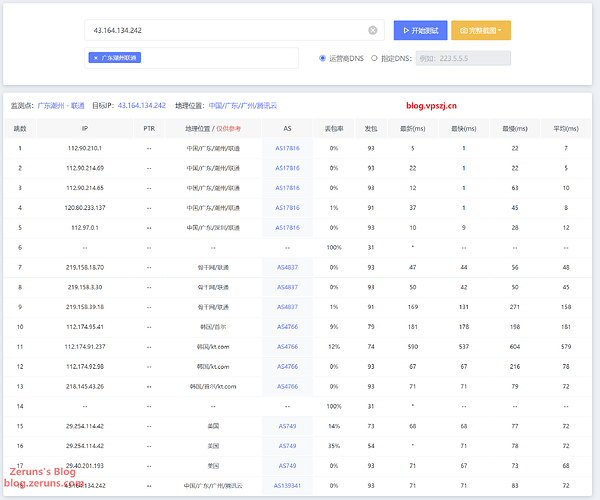Click the 开始测试 start test button

pyautogui.click(x=420, y=31)
